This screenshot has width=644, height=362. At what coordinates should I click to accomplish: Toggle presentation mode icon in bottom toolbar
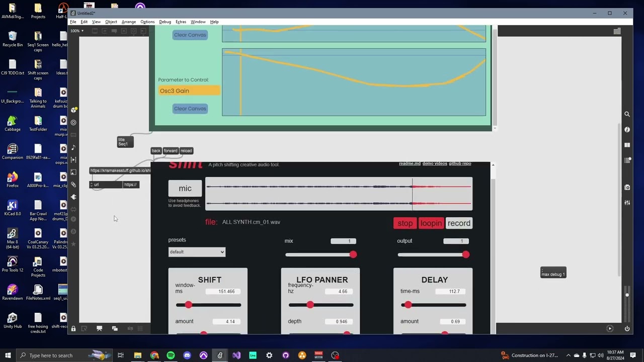[x=99, y=328]
